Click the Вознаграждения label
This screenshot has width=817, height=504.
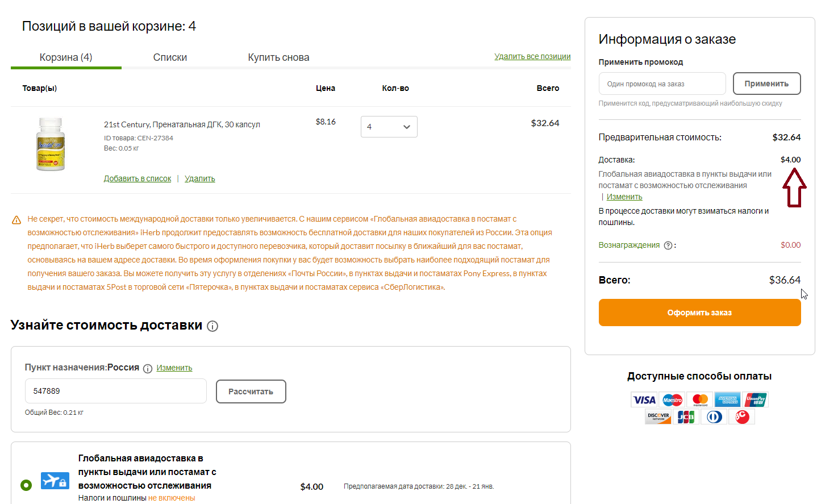coord(629,245)
